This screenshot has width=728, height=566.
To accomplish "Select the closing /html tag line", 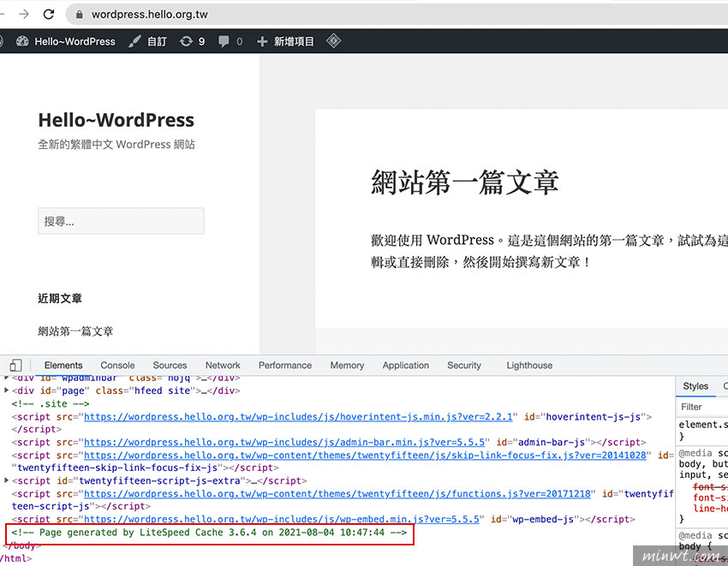I will click(16, 558).
